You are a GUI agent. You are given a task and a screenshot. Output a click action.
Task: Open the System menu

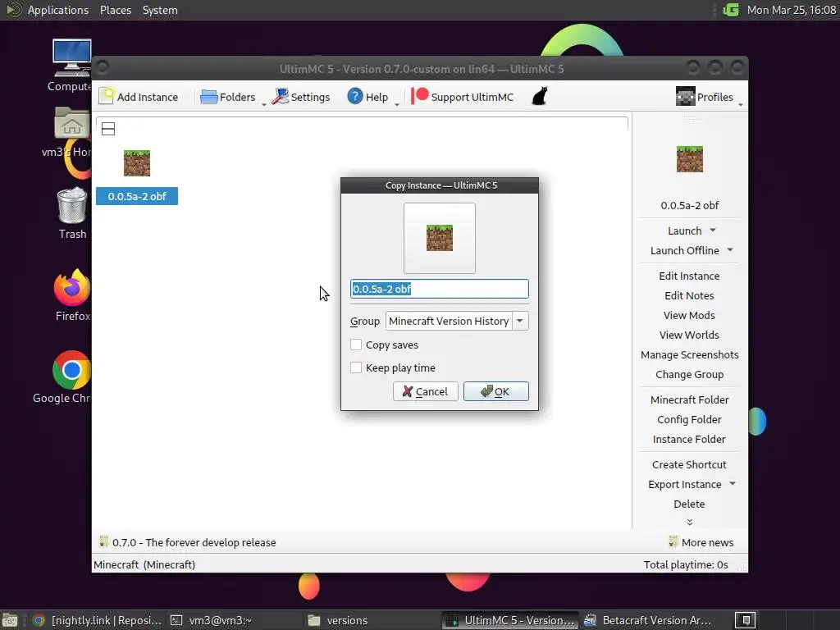pos(160,10)
